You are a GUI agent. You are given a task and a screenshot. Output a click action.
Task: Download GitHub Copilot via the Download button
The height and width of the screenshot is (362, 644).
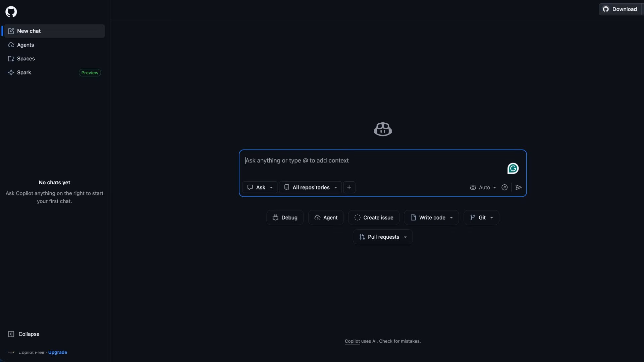coord(620,9)
